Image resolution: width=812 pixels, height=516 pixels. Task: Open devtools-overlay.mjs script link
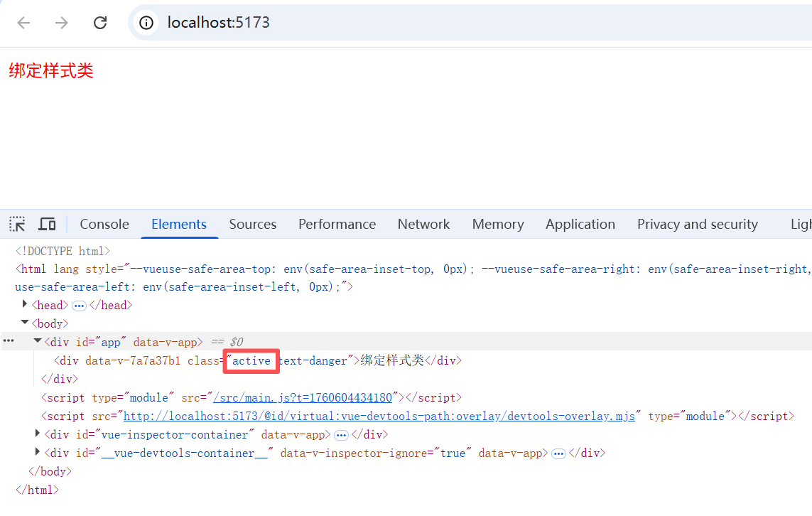coord(379,416)
